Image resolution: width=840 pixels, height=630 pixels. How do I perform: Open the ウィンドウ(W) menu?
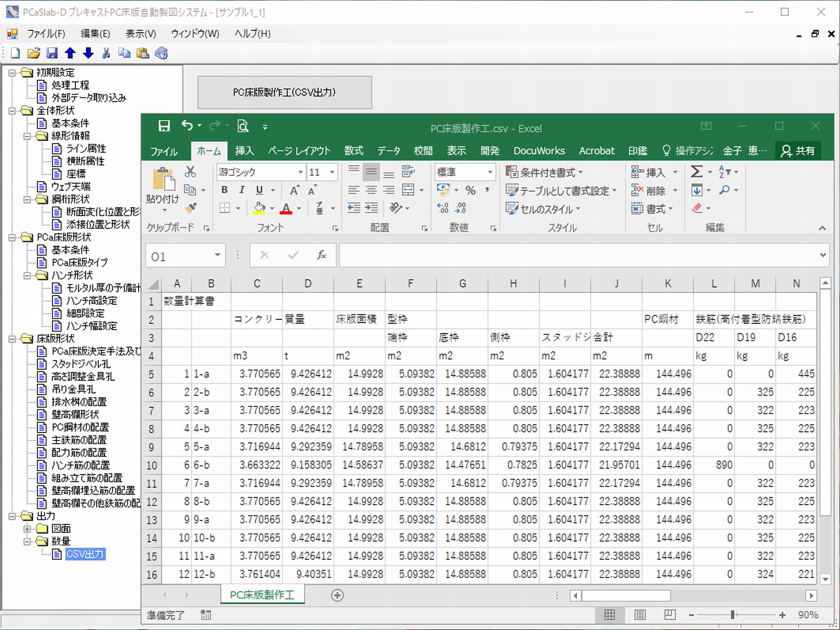195,34
